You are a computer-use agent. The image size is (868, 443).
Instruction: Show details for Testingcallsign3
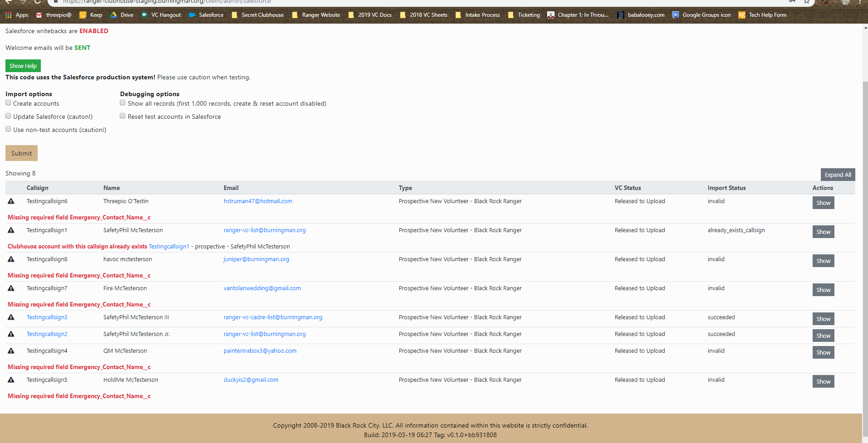point(823,319)
